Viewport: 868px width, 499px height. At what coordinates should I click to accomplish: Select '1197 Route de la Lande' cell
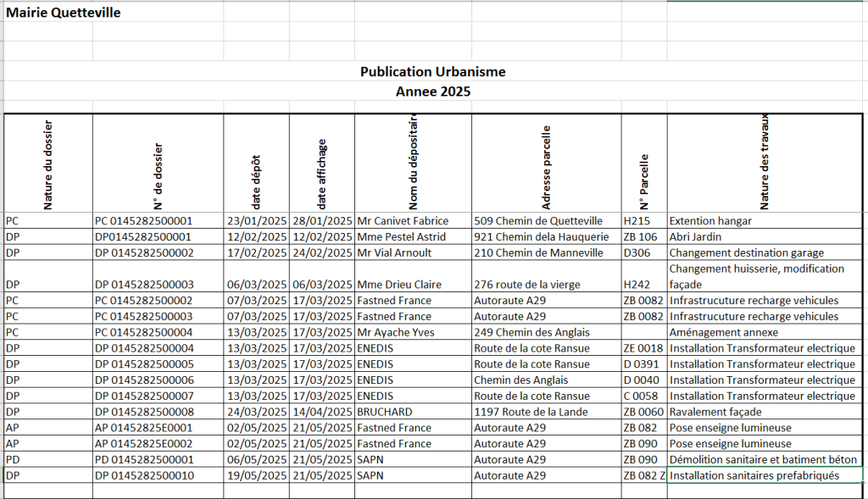tap(547, 412)
